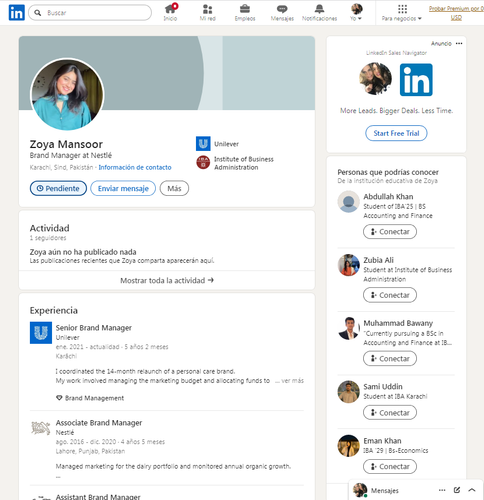
Task: Click the Buscar search field
Action: click(90, 13)
